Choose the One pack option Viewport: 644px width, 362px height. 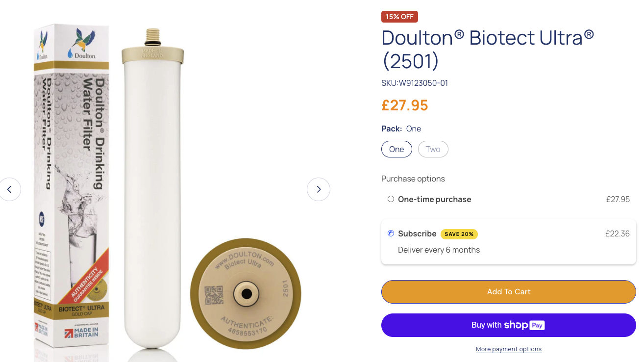(x=396, y=149)
